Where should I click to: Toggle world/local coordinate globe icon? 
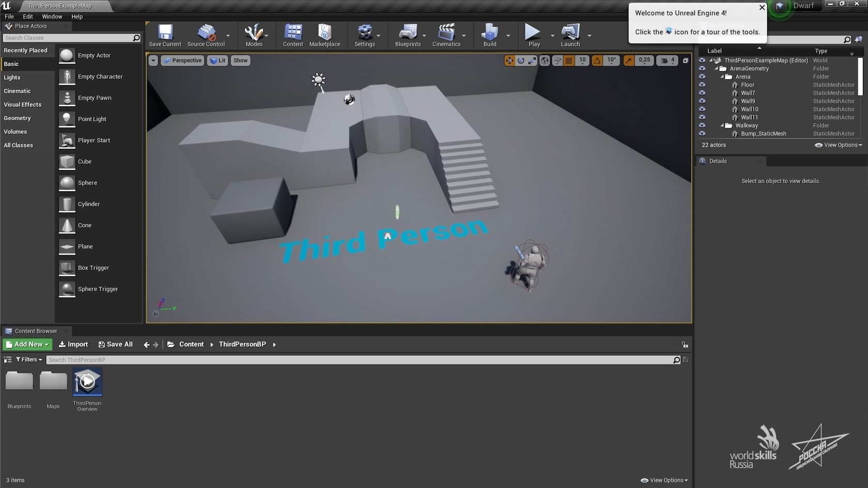(x=545, y=60)
